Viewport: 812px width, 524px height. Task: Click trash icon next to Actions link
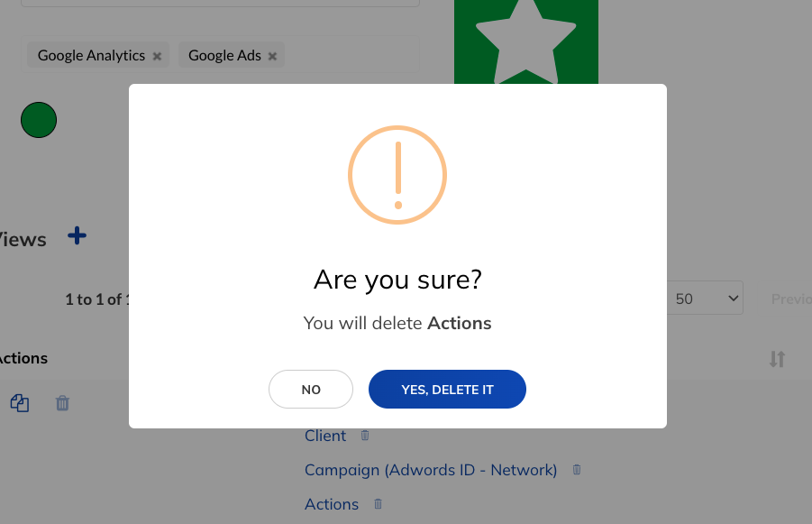[378, 504]
